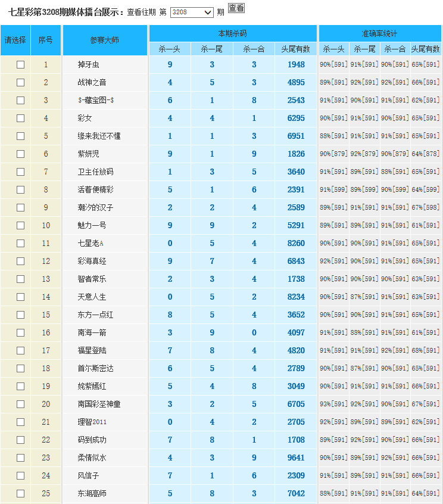Check the checkbox for 风信子

click(20, 476)
